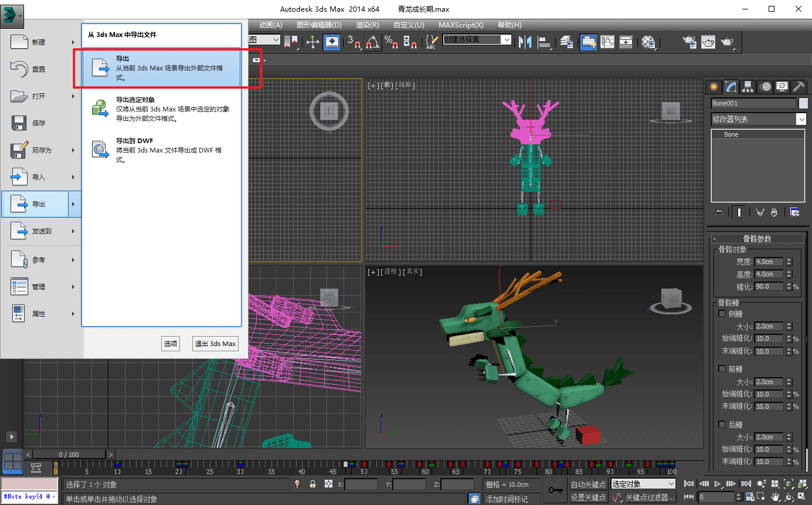
Task: Click the Set Keys large key icon
Action: (x=555, y=490)
